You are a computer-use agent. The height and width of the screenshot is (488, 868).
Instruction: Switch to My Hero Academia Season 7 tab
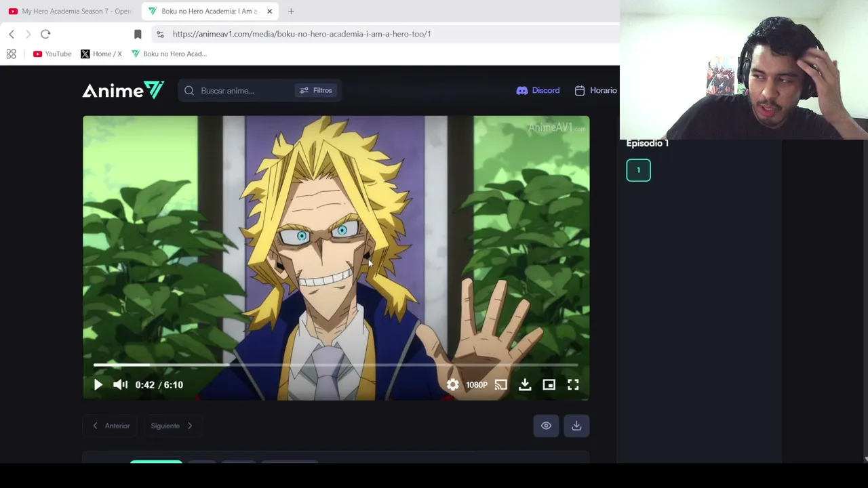tap(70, 11)
